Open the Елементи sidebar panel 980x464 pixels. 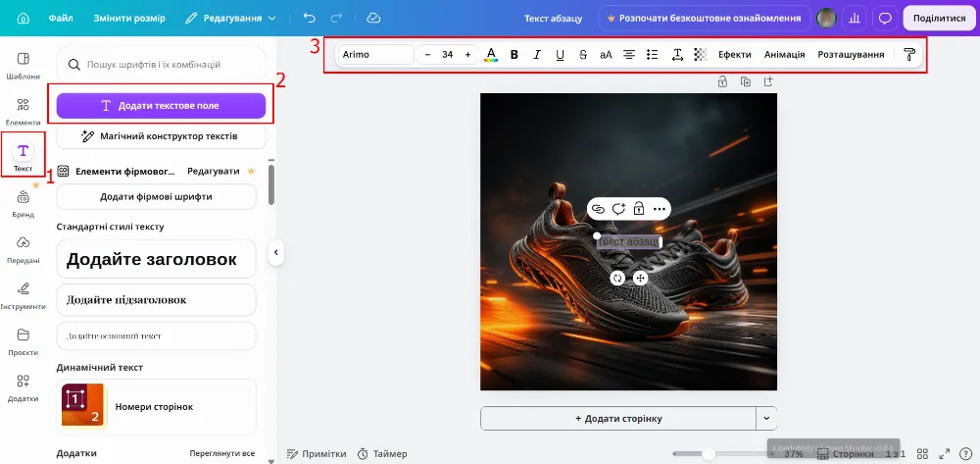coord(24,111)
